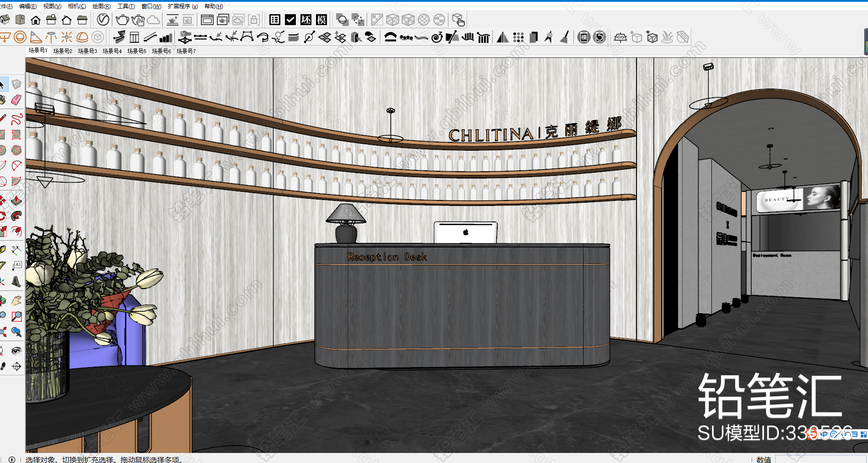Select the pink Eraser tool
Screen dimensions: 868x463
(16, 100)
